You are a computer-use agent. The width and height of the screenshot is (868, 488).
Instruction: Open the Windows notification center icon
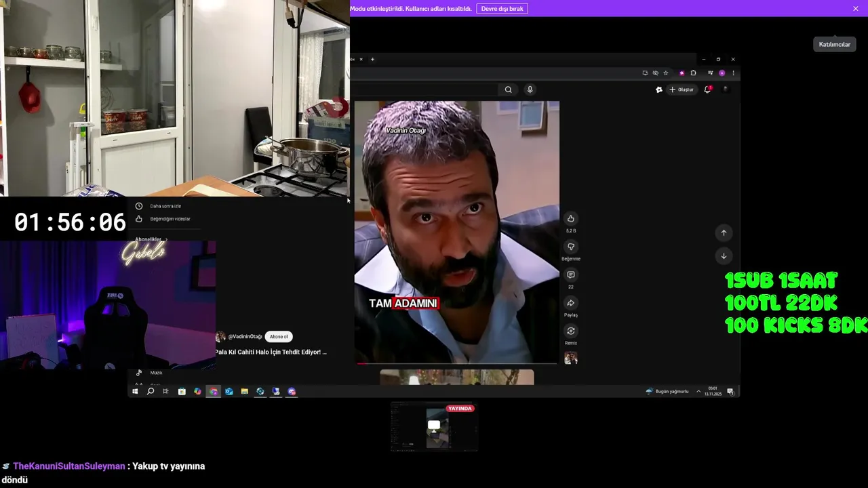click(730, 391)
